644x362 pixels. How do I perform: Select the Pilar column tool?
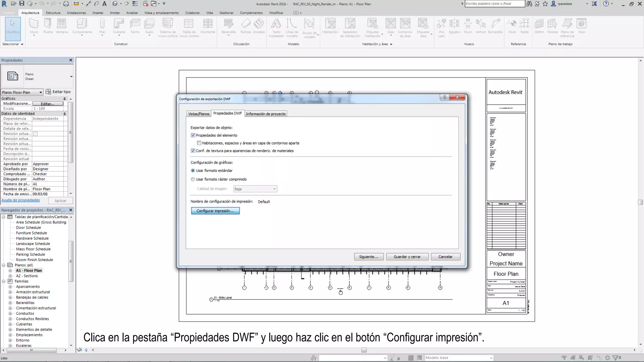(102, 26)
